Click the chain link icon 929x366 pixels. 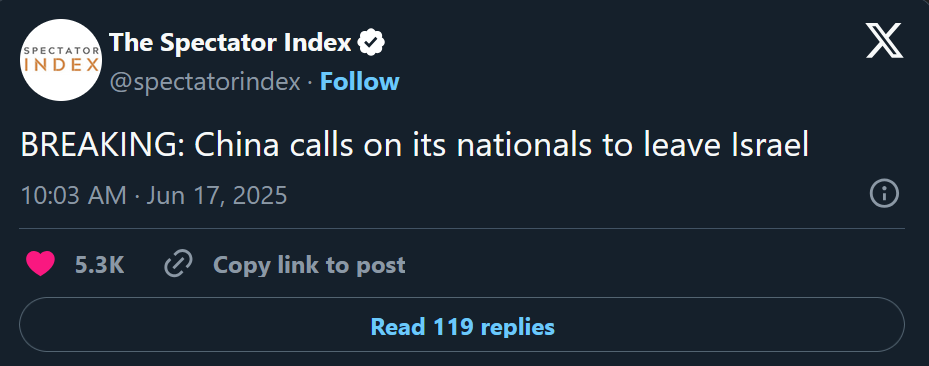pyautogui.click(x=178, y=264)
